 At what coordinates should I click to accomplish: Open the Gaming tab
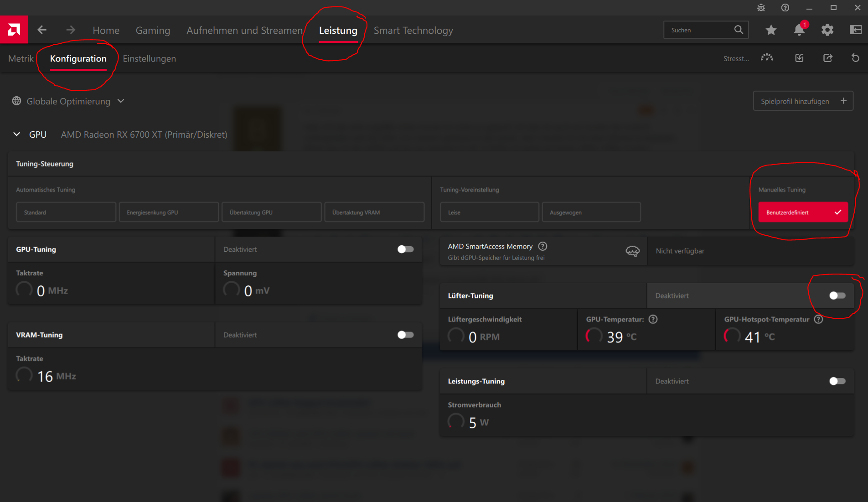point(153,30)
